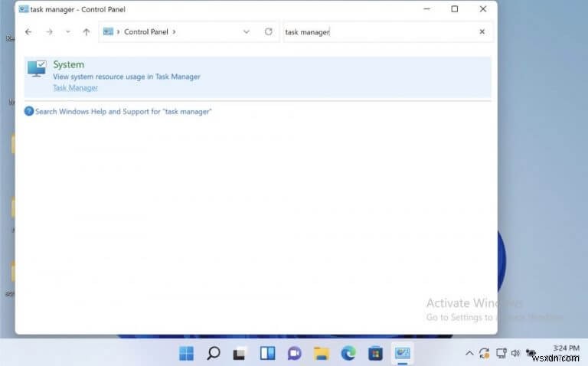Select Control Panel in the breadcrumb
This screenshot has height=366, width=588.
146,32
